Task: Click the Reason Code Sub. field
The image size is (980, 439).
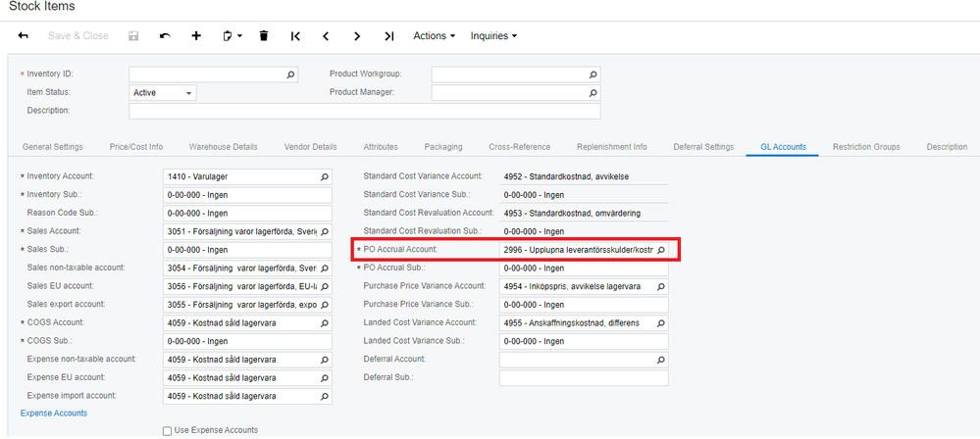Action: click(x=247, y=214)
